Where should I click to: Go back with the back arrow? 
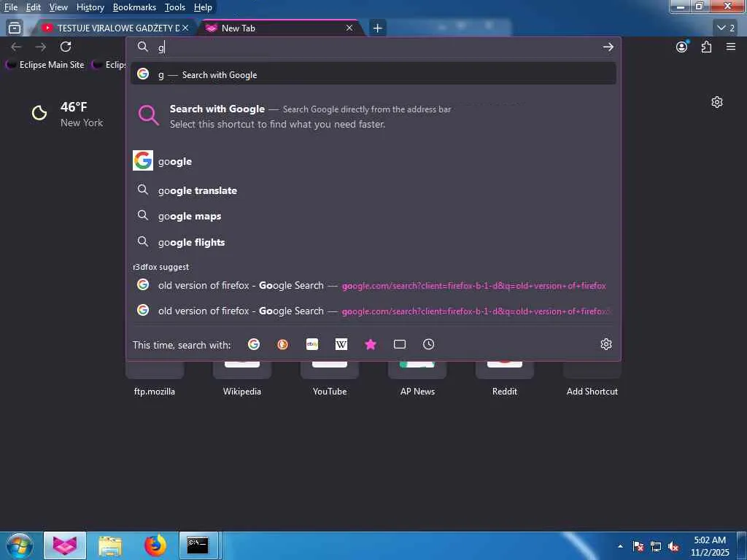(x=16, y=47)
